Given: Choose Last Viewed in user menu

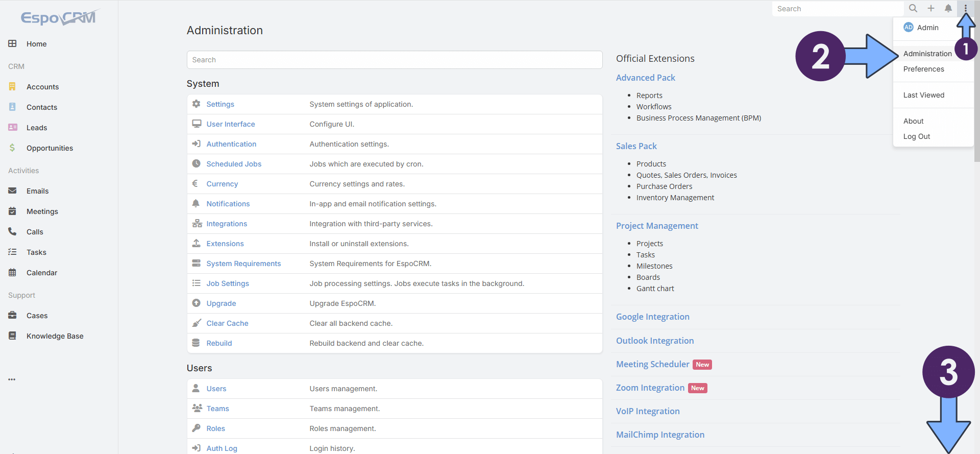Looking at the screenshot, I should 924,95.
